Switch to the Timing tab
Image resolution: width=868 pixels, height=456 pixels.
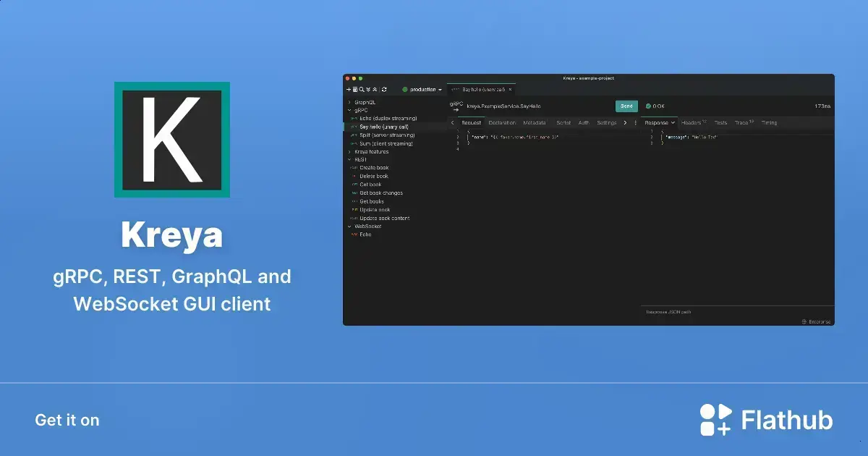pos(769,123)
